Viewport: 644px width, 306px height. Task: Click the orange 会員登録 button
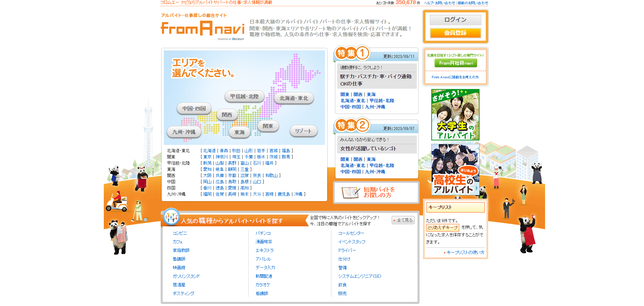click(x=455, y=33)
